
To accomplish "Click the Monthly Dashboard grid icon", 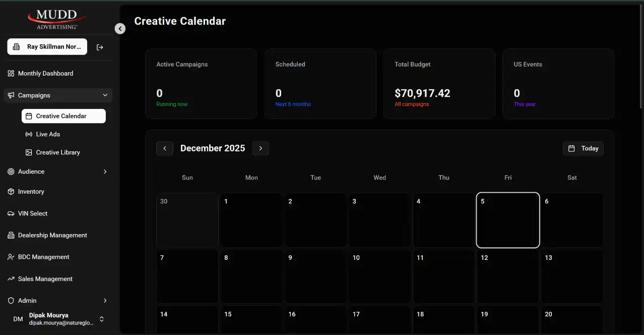I will (11, 73).
